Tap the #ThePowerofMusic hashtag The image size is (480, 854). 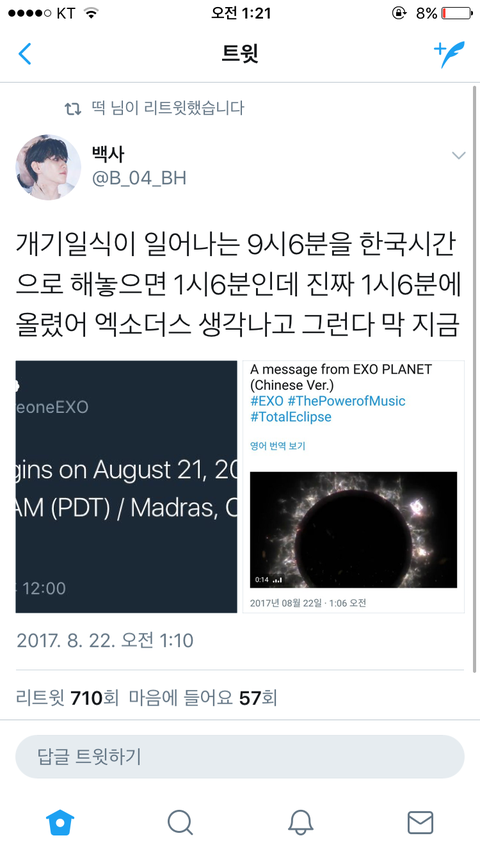(x=347, y=401)
